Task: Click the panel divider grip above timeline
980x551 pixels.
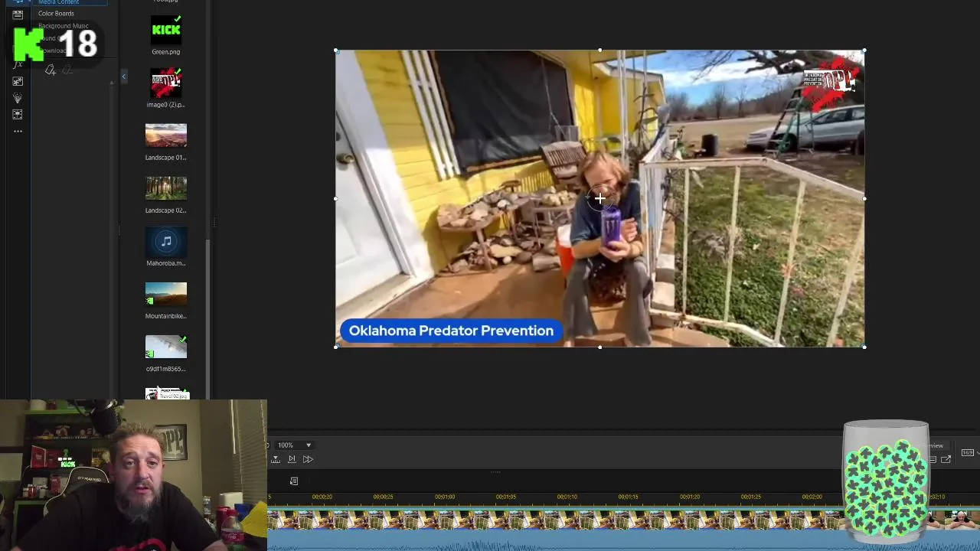Action: pos(495,472)
